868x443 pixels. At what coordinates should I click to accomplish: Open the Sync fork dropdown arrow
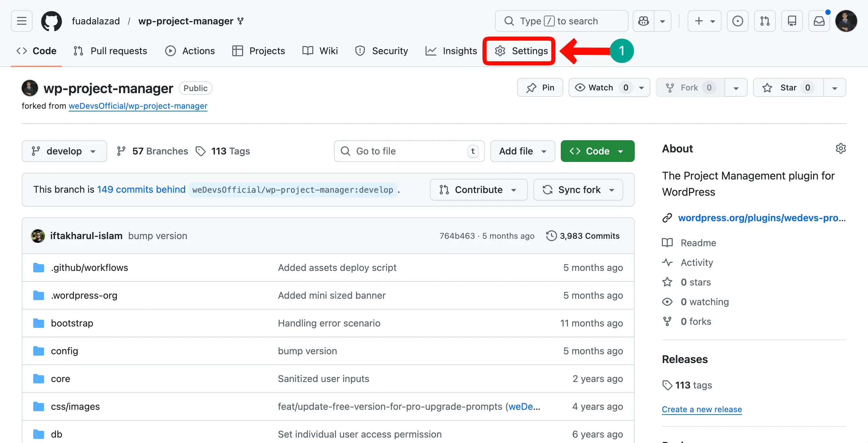coord(612,190)
